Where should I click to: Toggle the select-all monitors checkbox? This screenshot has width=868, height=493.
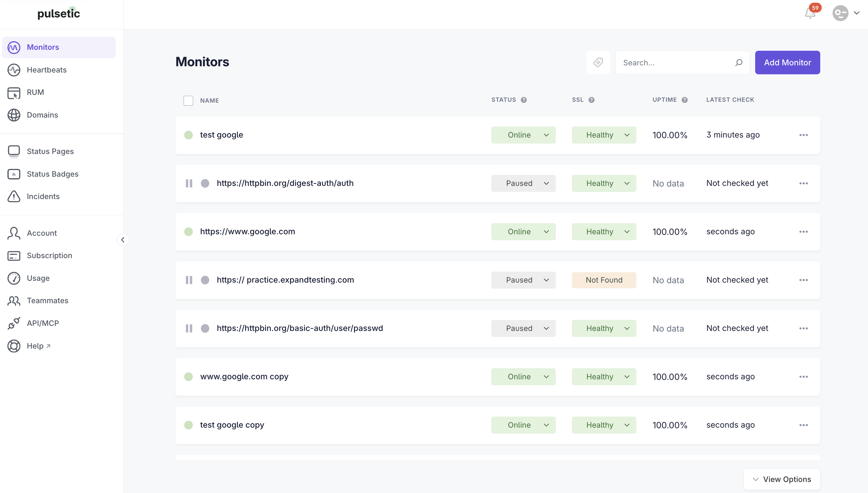[x=188, y=101]
